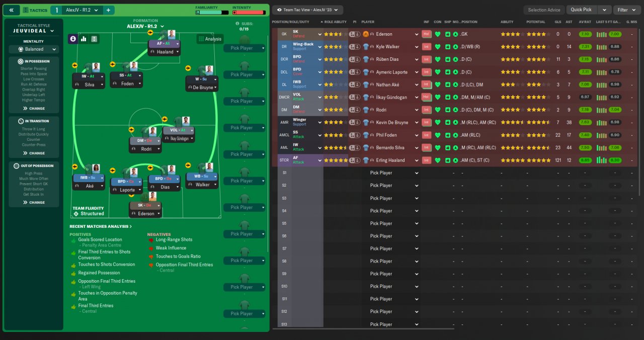Click the yellow instruction icon beside De Bruyne

[188, 68]
